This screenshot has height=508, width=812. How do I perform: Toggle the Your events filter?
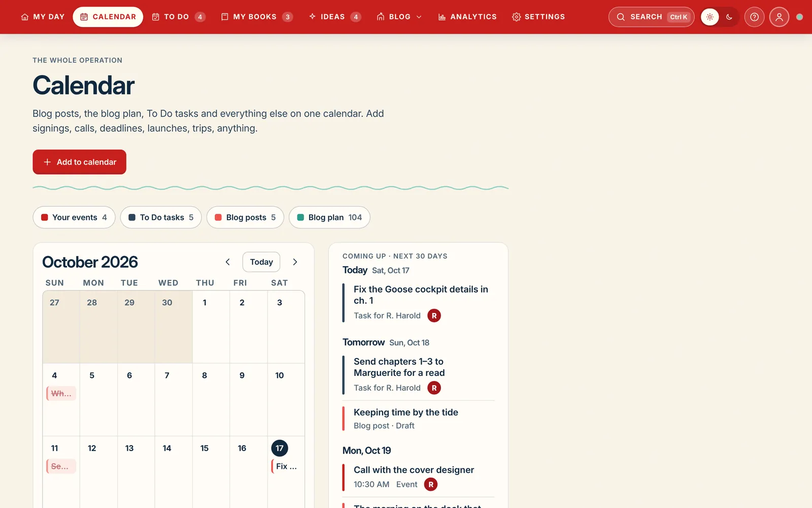point(74,217)
